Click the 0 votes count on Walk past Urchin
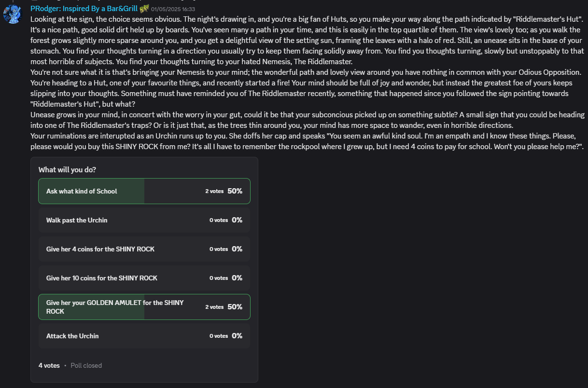The image size is (588, 388). pos(219,220)
